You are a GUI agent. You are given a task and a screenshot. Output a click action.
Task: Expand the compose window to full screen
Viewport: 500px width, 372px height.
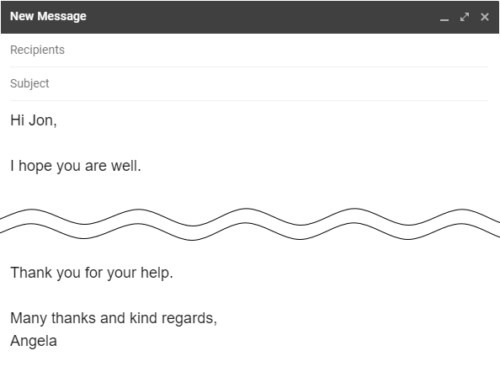(x=464, y=17)
